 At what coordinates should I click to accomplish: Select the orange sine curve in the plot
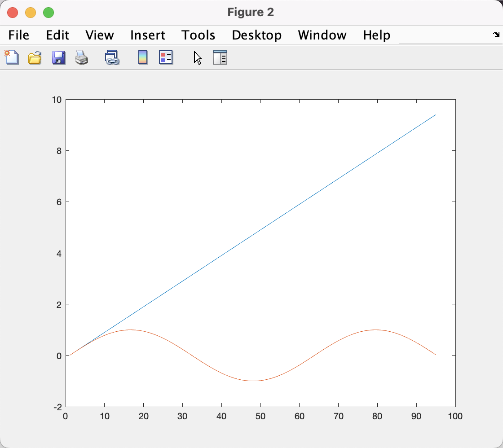click(253, 381)
